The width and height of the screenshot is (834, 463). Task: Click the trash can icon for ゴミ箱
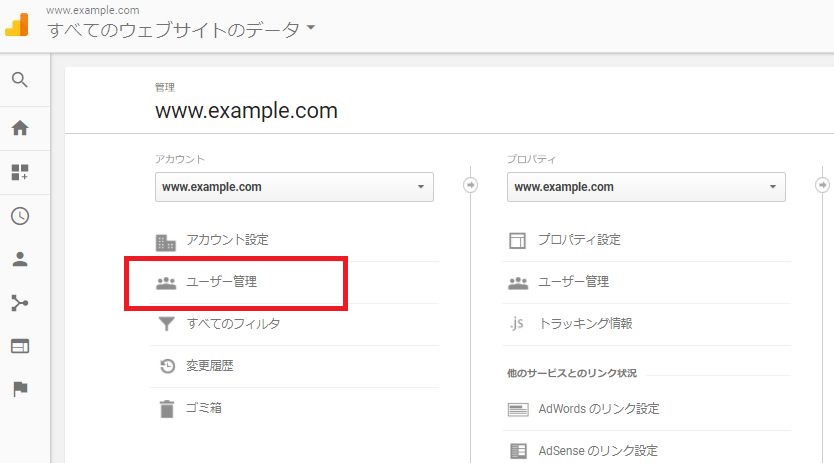(167, 409)
